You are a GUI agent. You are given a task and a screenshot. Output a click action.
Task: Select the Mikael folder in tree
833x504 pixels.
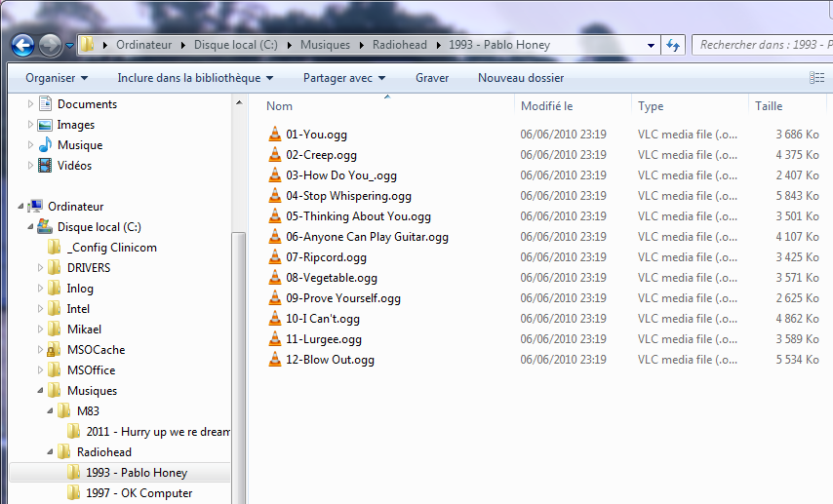pos(84,330)
